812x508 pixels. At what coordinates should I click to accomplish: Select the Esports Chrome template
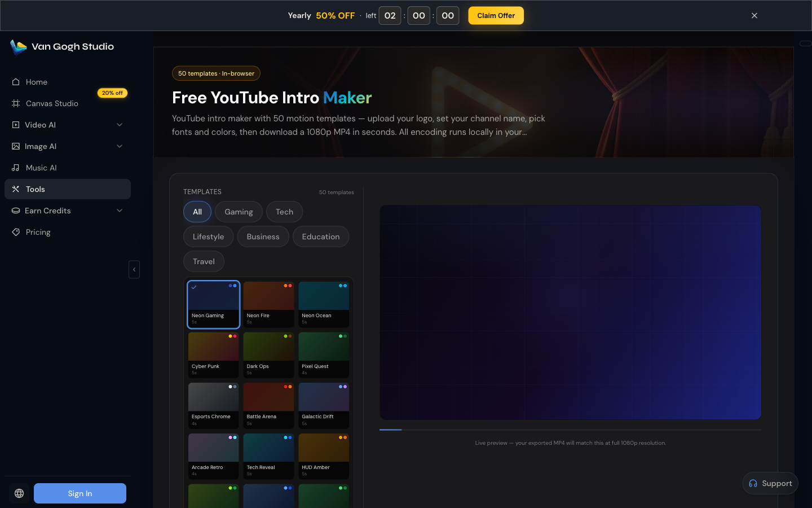coord(214,405)
